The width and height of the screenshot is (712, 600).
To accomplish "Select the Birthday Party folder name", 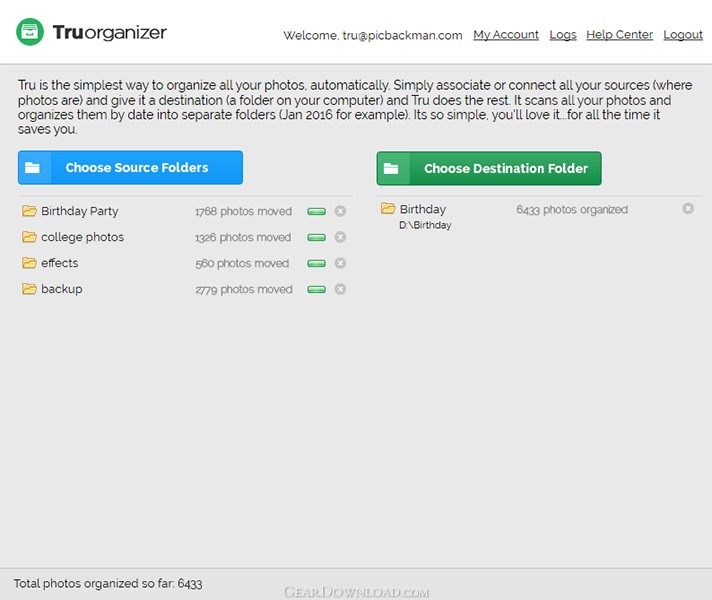I will pos(80,211).
